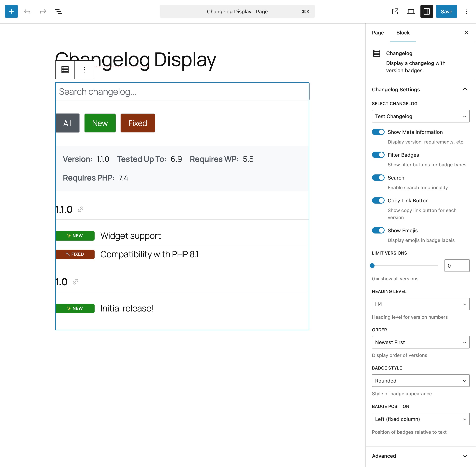Turn off the Search toggle

click(x=378, y=178)
